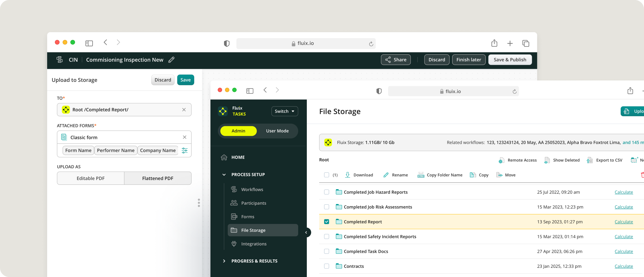
Task: Click the Rename pencil icon in toolbar
Action: (x=386, y=175)
